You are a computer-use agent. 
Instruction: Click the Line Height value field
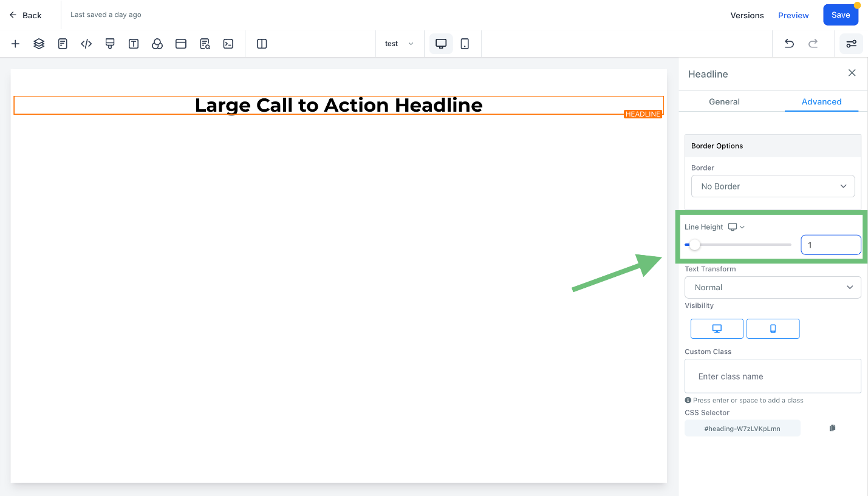830,245
